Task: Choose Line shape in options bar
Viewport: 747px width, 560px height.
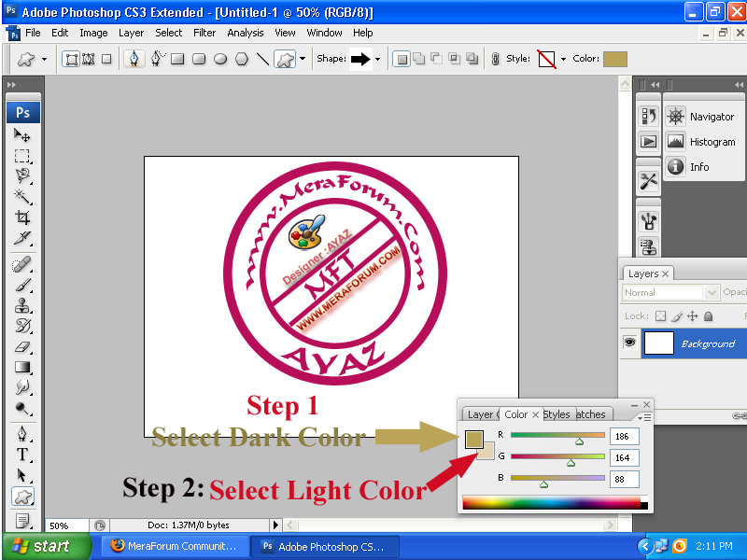Action: pyautogui.click(x=263, y=59)
